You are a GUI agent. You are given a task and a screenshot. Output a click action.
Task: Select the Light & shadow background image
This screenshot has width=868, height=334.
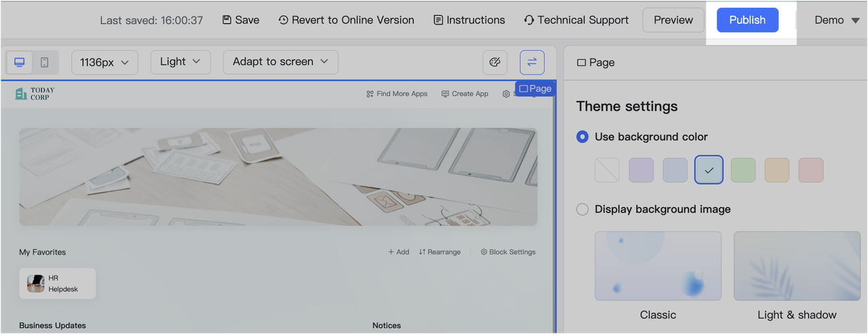[x=797, y=266]
